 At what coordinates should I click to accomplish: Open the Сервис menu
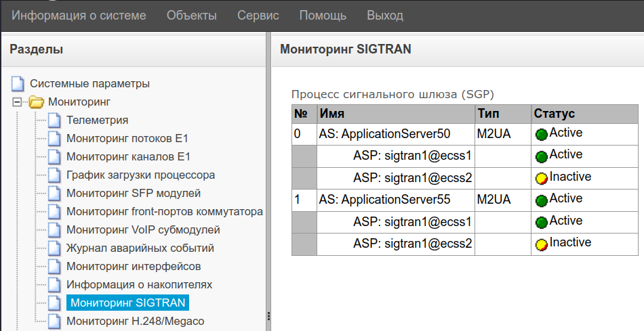click(x=258, y=15)
